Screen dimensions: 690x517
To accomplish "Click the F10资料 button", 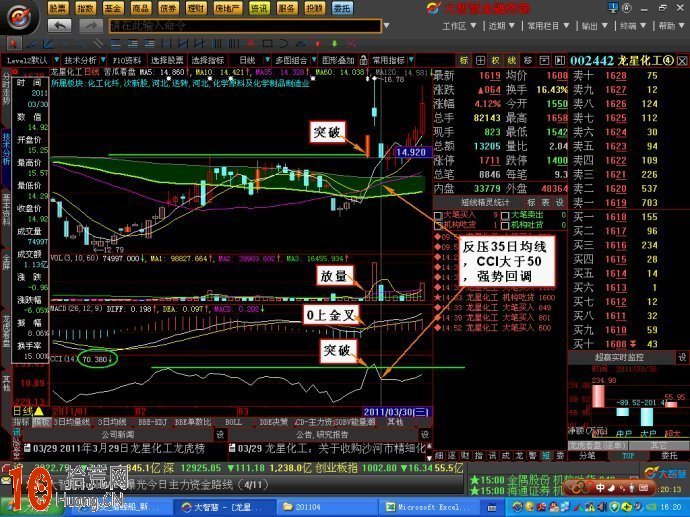I will pos(126,60).
